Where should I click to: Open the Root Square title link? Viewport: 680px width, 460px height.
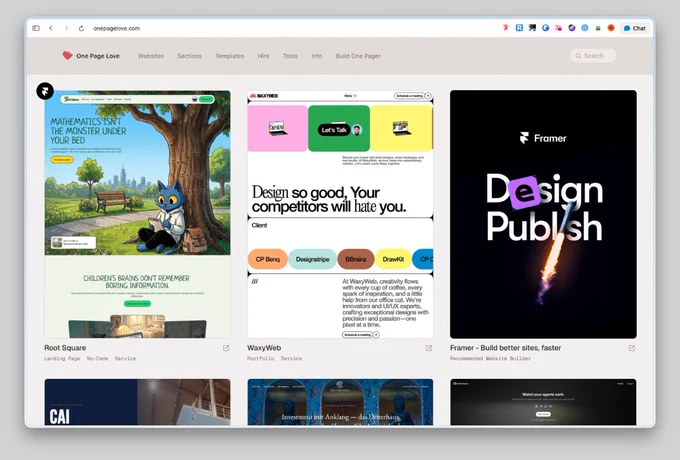65,348
